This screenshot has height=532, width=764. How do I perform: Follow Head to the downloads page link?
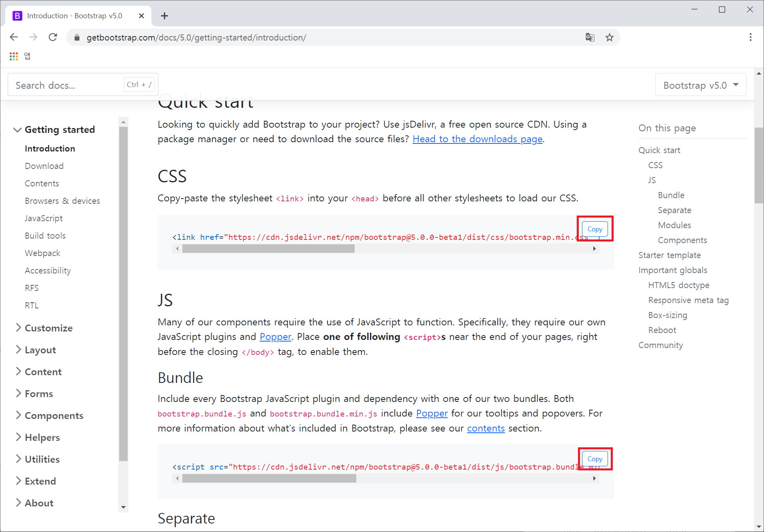(x=477, y=139)
